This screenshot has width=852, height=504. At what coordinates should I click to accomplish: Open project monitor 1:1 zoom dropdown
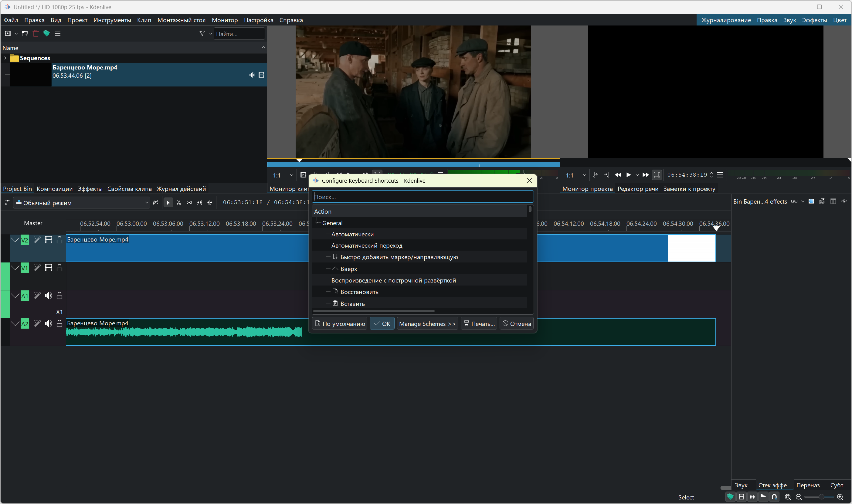(x=576, y=175)
